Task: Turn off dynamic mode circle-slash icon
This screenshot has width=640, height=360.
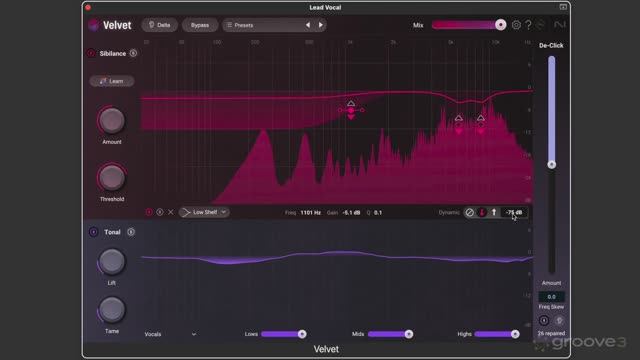Action: (x=470, y=212)
